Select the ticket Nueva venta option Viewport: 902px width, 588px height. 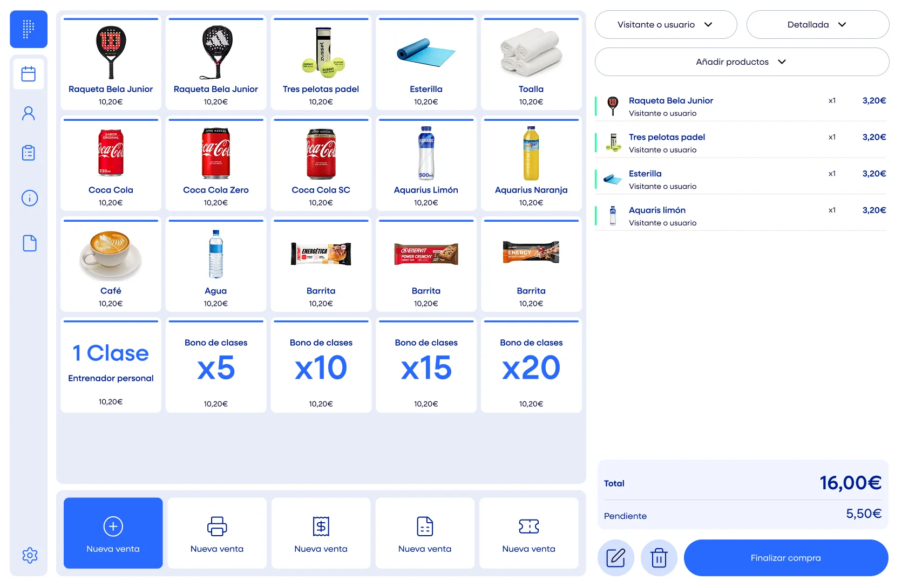tap(528, 533)
